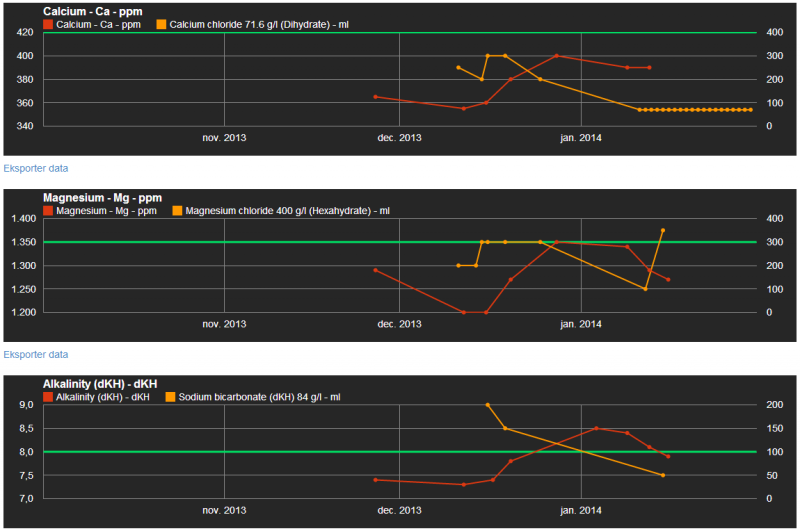The width and height of the screenshot is (800, 531).
Task: Select first red data point in Magnesium chart
Action: [375, 270]
